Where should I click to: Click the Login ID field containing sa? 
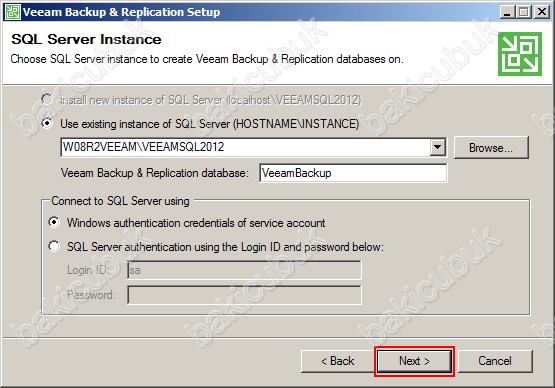click(x=244, y=270)
